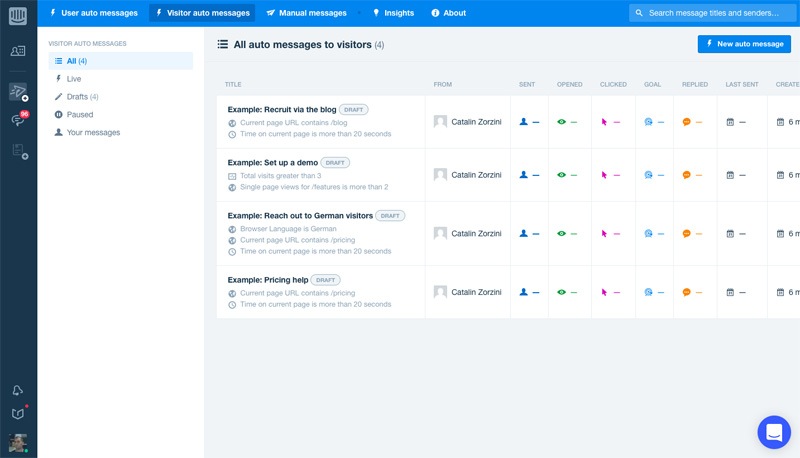Open the About tab
Image resolution: width=800 pixels, height=458 pixels.
click(x=448, y=13)
